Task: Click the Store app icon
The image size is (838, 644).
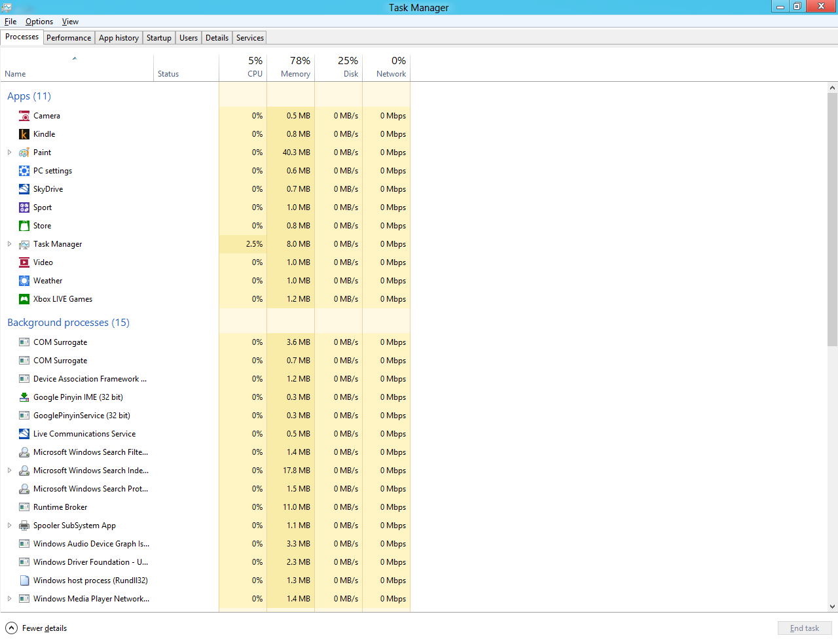Action: click(24, 226)
